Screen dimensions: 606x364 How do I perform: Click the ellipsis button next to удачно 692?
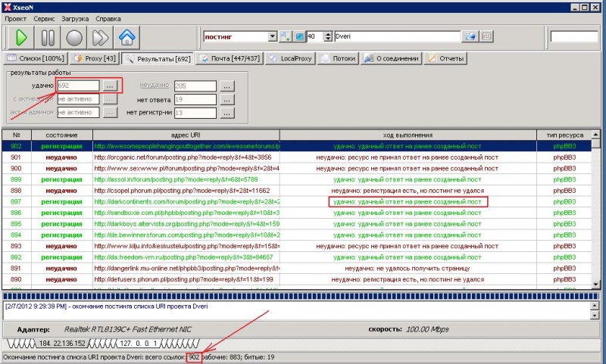tap(110, 86)
